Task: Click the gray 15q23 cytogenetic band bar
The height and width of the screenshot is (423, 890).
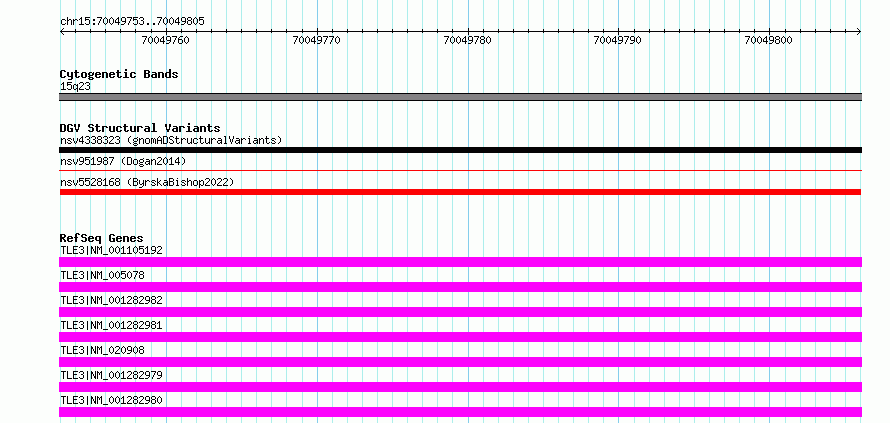Action: [x=460, y=97]
